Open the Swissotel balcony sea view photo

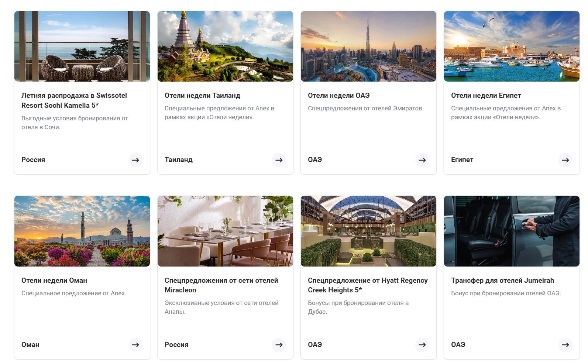[82, 46]
